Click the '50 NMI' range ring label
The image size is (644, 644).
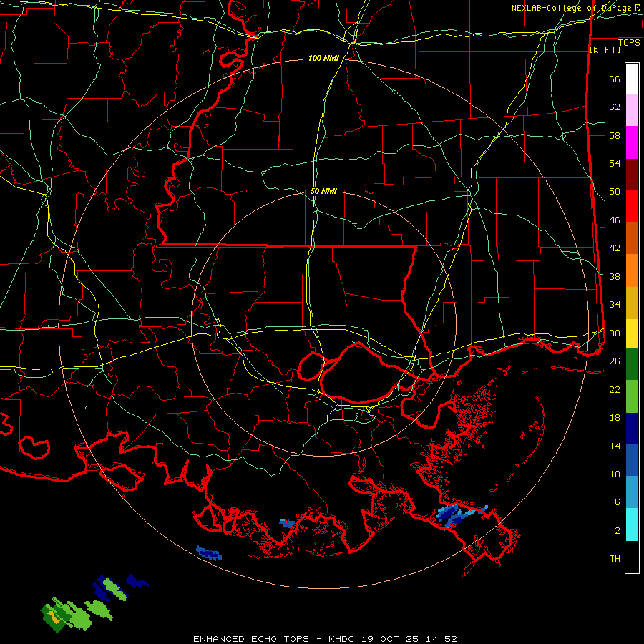[323, 191]
